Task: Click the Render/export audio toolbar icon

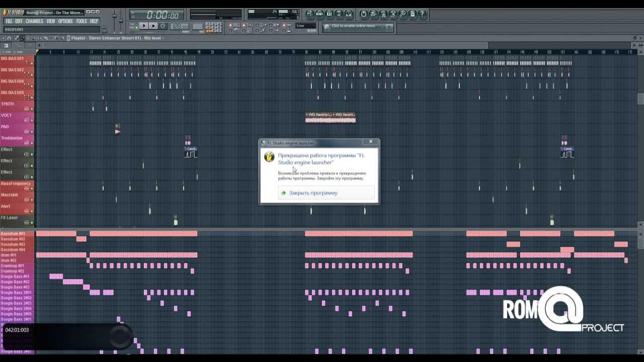Action: point(383,14)
